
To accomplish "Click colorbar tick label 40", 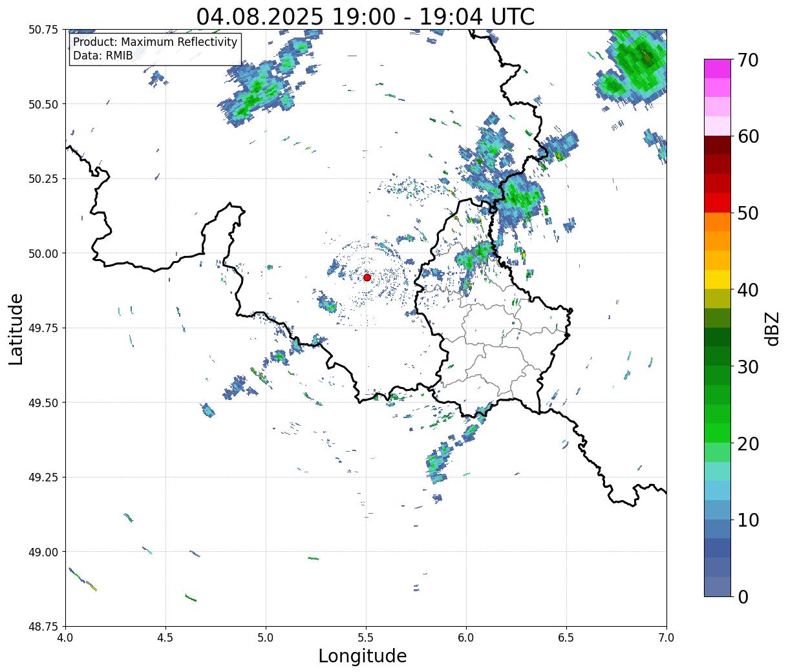I will [747, 289].
